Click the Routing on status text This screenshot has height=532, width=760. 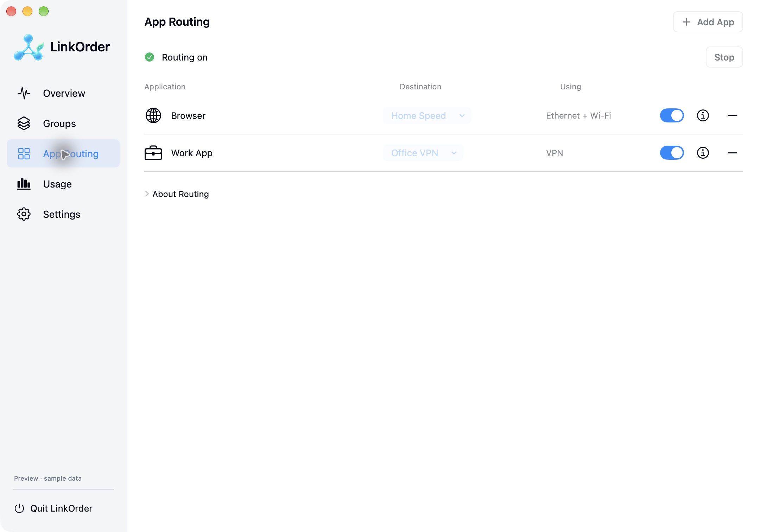(x=185, y=57)
